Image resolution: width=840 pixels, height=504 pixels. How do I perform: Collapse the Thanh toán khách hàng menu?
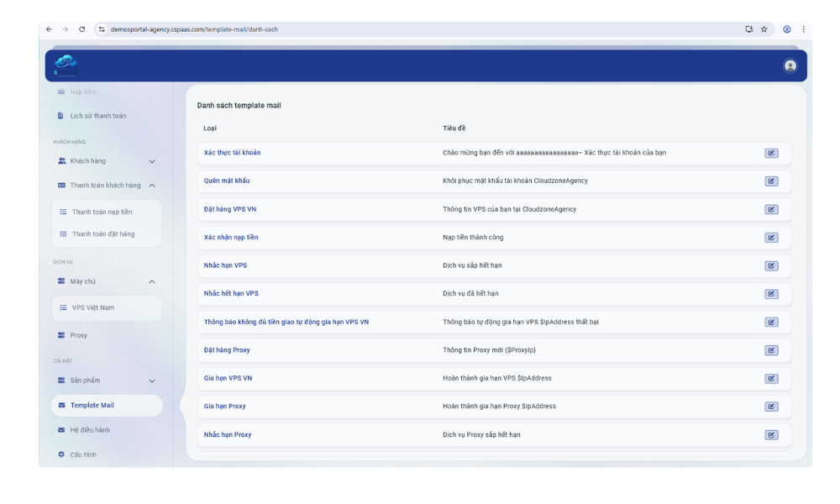(107, 186)
